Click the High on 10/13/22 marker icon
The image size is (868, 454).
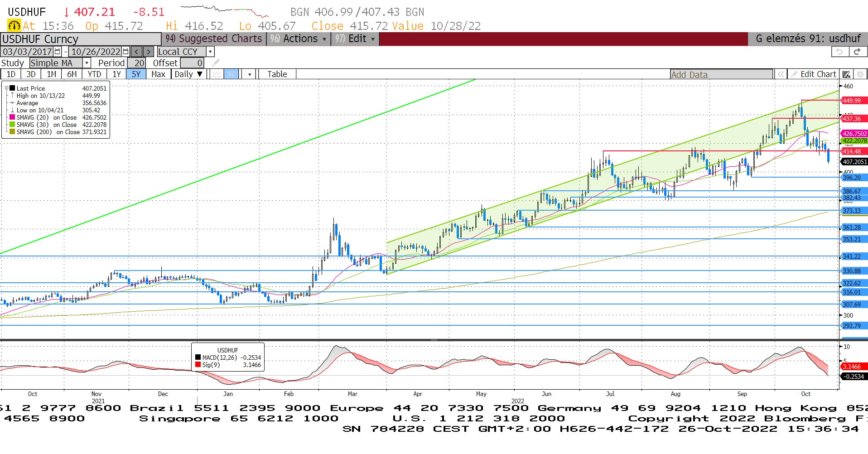(12, 96)
